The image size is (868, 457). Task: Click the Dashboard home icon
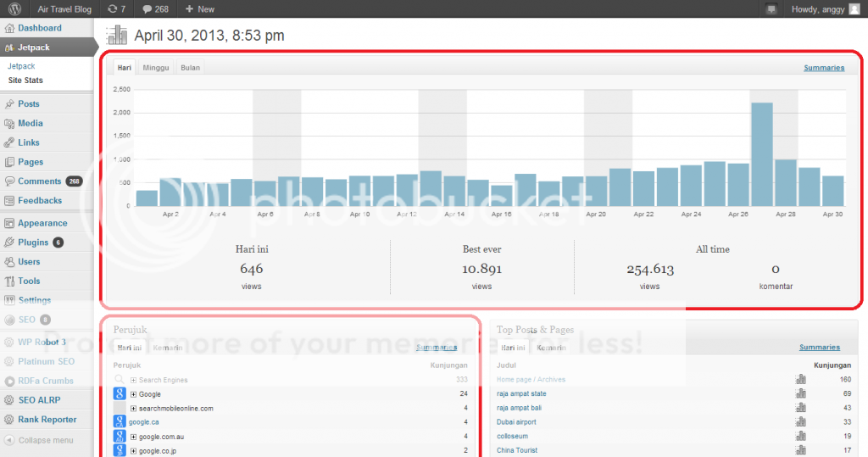(9, 28)
